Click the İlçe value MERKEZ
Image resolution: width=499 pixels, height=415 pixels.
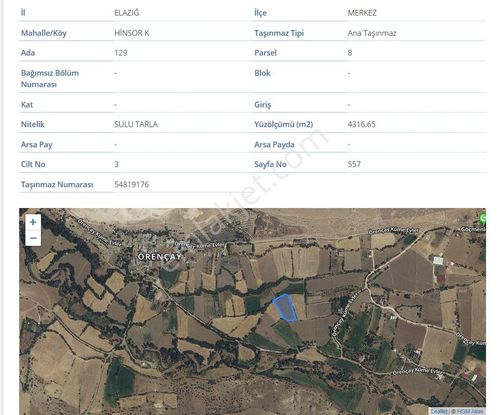(x=362, y=13)
